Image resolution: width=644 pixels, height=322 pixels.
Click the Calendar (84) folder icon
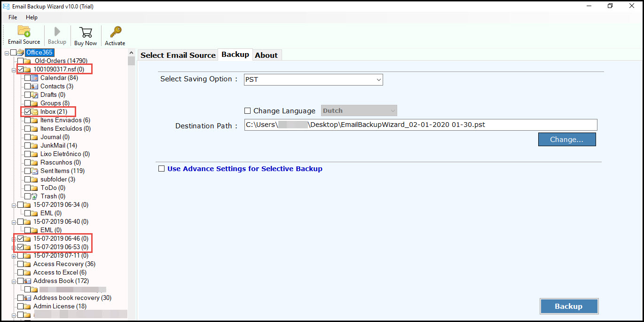35,78
